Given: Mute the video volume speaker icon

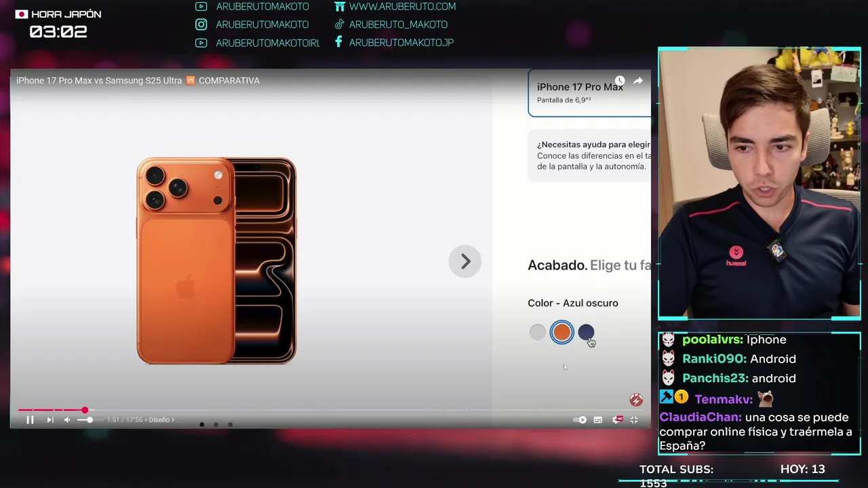Looking at the screenshot, I should [x=67, y=420].
